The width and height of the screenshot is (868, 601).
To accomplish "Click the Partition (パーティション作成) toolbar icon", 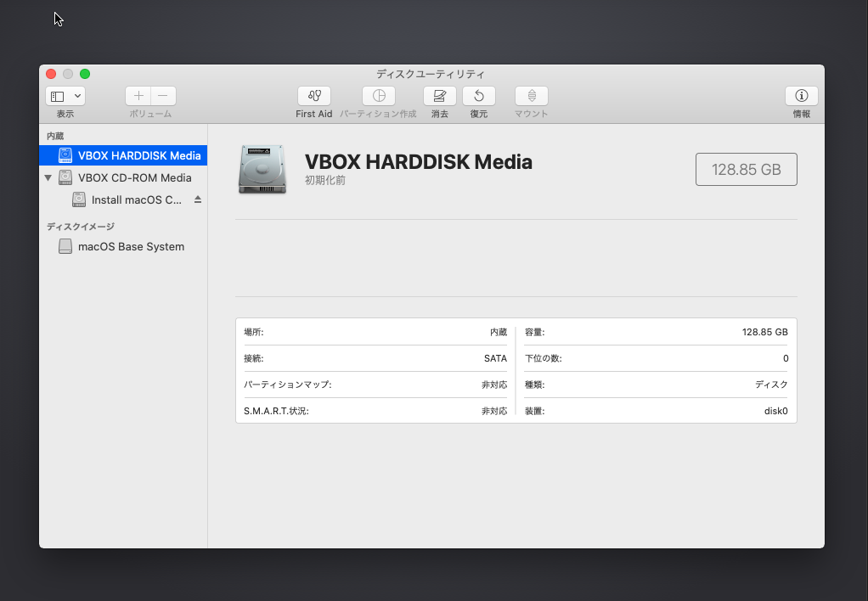I will [x=379, y=96].
